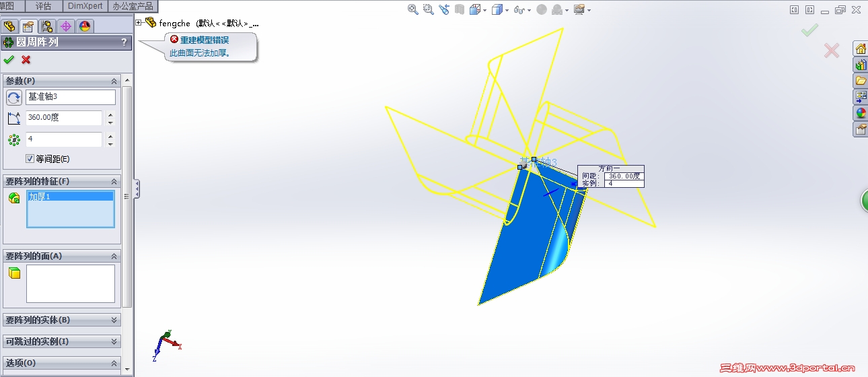This screenshot has height=377, width=868.
Task: Open SolidWorks Resources home tab
Action: tap(861, 48)
